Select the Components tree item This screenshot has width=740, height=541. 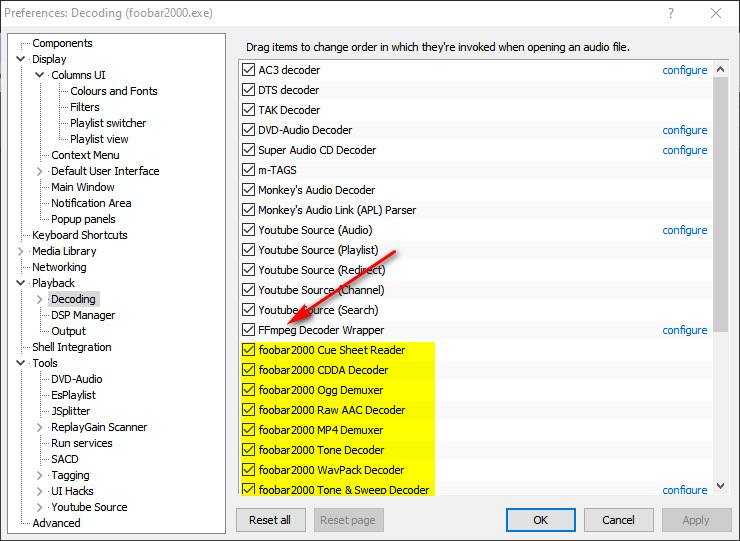pos(62,43)
